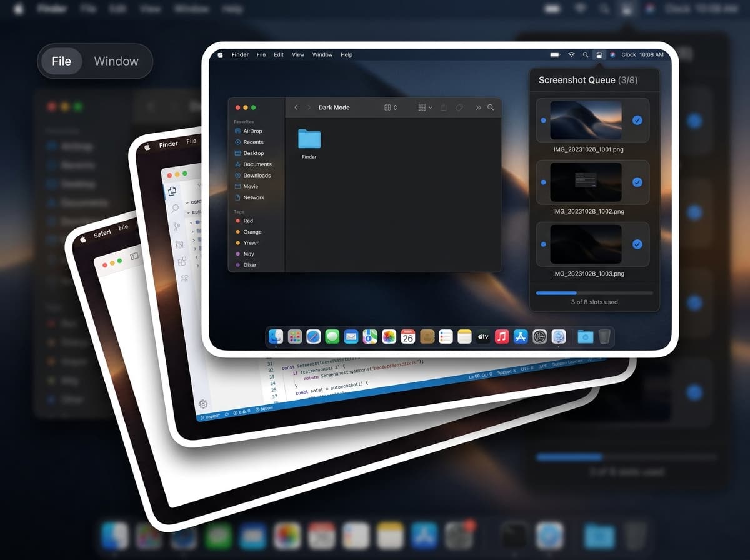The height and width of the screenshot is (560, 750).
Task: Open the icon view mode switcher dropdown
Action: click(x=391, y=107)
